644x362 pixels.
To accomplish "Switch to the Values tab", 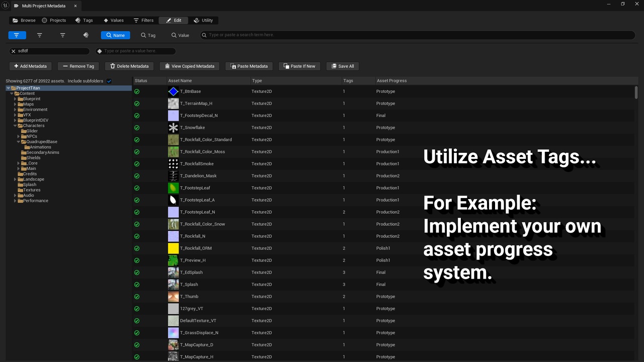I will 113,21.
